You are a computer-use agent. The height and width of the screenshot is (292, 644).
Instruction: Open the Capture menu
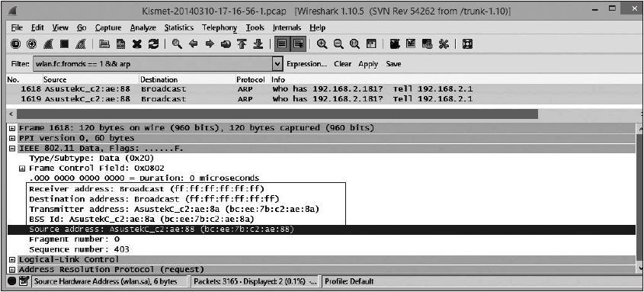[108, 28]
